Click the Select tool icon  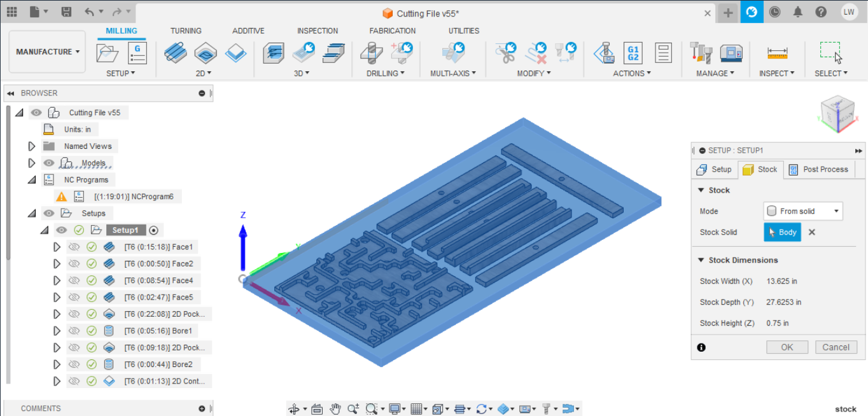pyautogui.click(x=831, y=53)
